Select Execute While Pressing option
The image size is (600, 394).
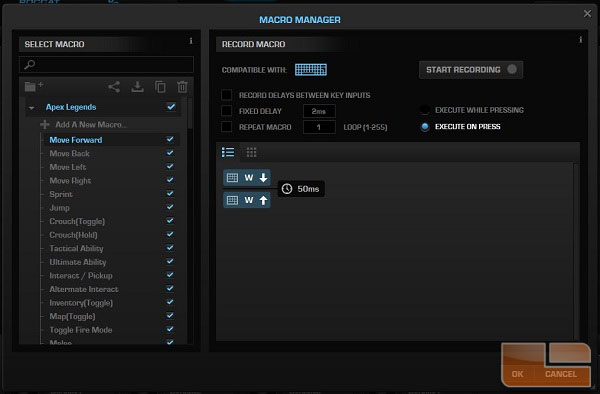(425, 110)
